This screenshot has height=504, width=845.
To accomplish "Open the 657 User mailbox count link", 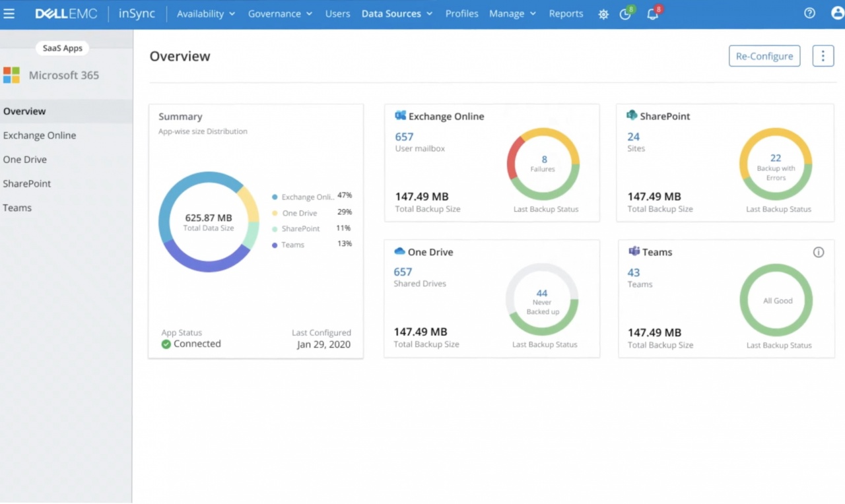I will click(x=404, y=137).
